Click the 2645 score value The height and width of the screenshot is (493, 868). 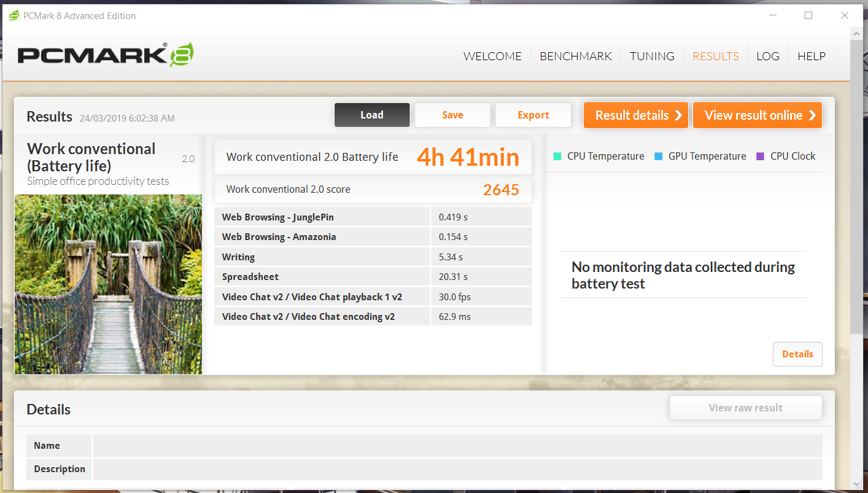501,190
